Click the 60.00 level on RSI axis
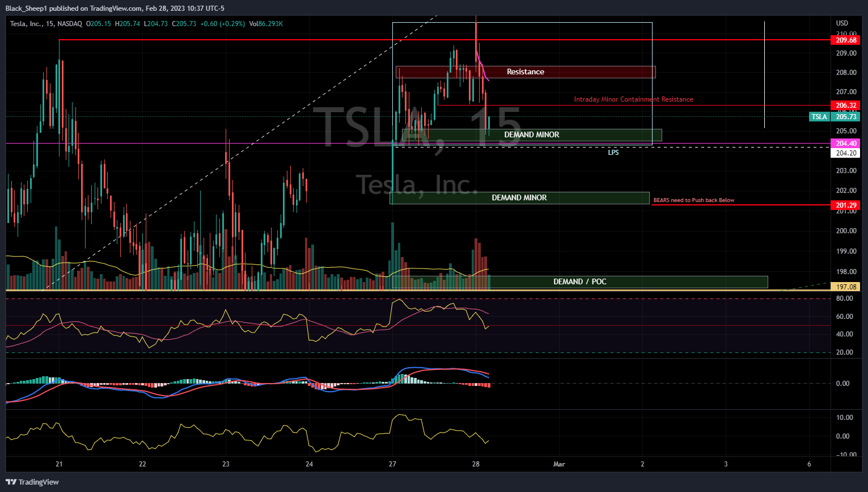 tap(844, 317)
